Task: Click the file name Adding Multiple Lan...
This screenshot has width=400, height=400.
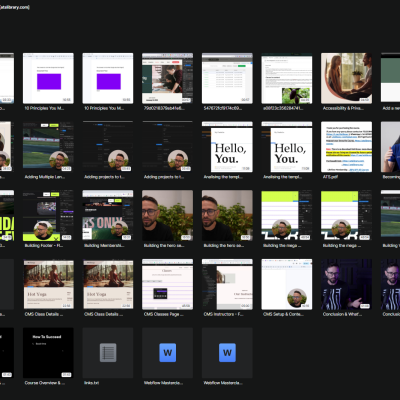Action: (x=45, y=177)
